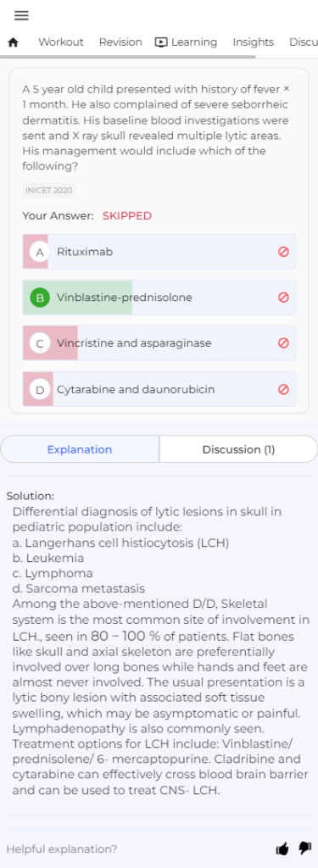The height and width of the screenshot is (868, 318).
Task: Click the Vinblastine-prednisolone answer text
Action: pos(125,298)
